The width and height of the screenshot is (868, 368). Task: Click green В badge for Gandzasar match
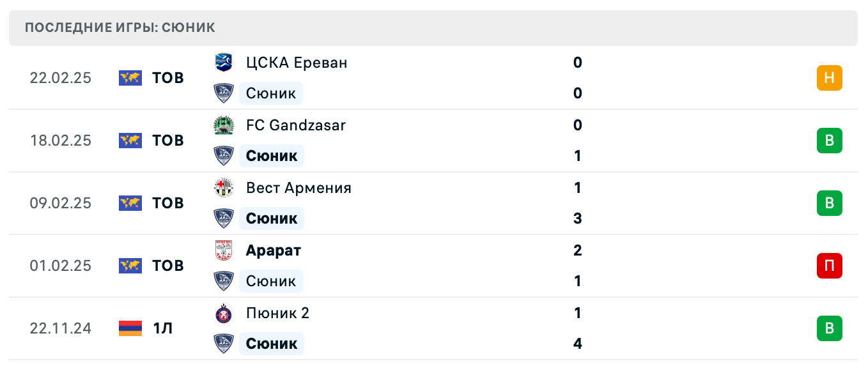[x=829, y=141]
